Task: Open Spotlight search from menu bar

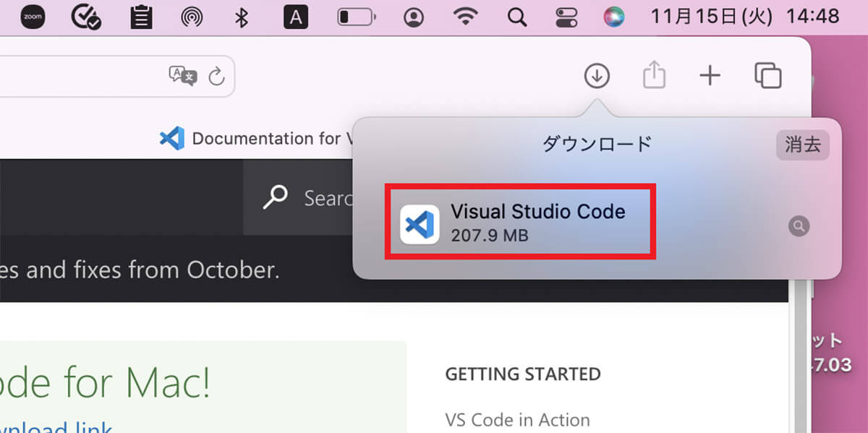Action: pos(516,17)
